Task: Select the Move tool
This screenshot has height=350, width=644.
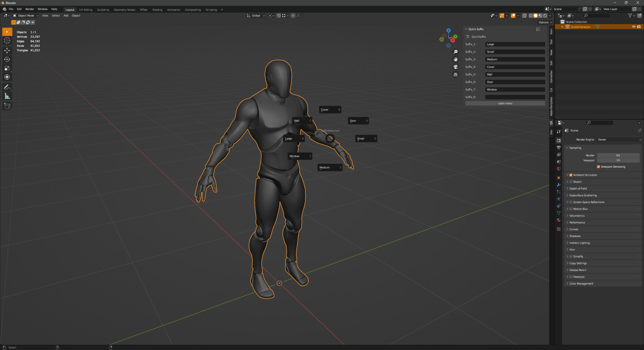Action: (x=7, y=50)
